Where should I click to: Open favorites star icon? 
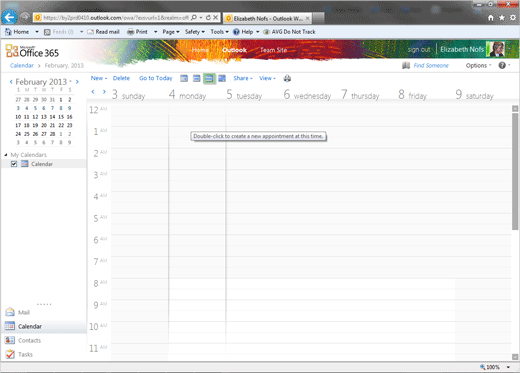point(502,18)
